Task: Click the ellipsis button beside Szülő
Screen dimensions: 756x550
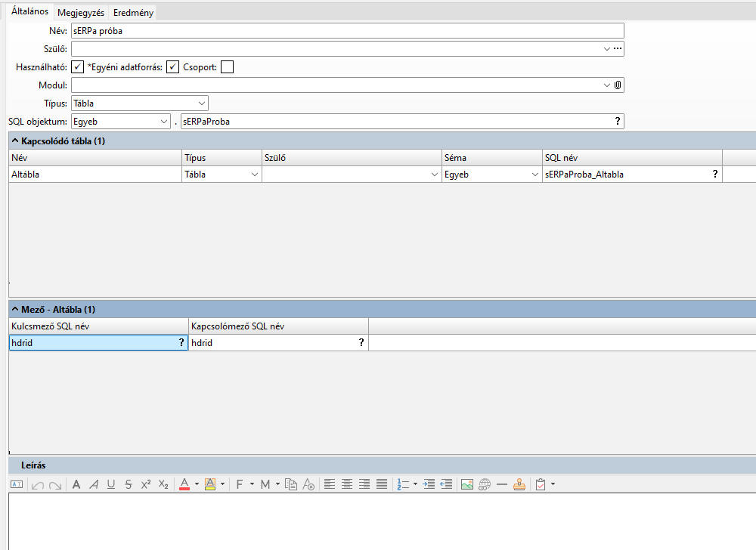Action: pyautogui.click(x=618, y=49)
